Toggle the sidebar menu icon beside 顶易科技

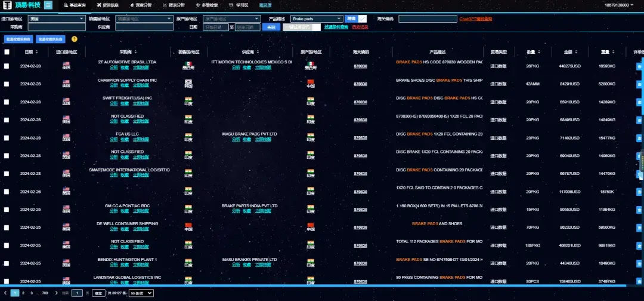pyautogui.click(x=48, y=5)
